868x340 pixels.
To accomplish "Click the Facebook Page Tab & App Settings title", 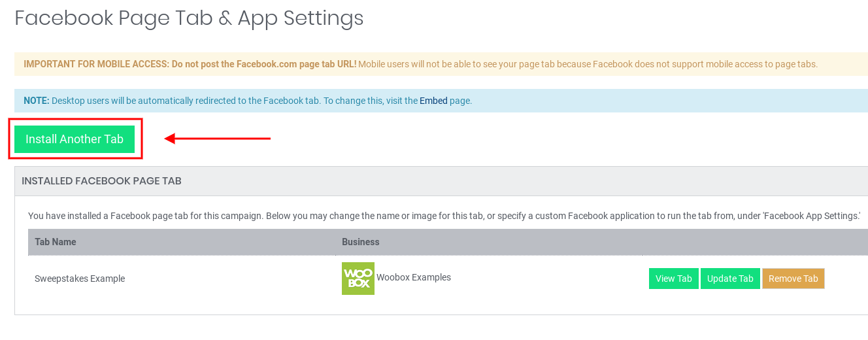I will (x=189, y=18).
